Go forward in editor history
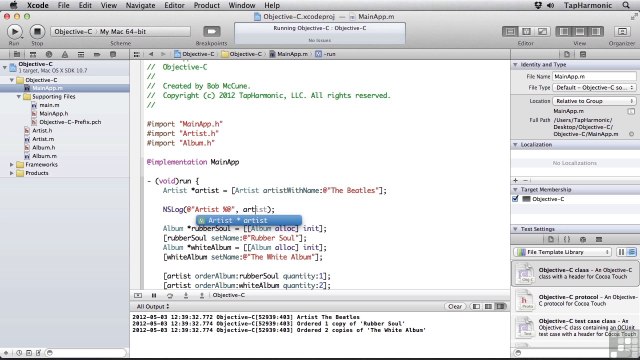Viewport: 640px width, 360px height. point(163,54)
